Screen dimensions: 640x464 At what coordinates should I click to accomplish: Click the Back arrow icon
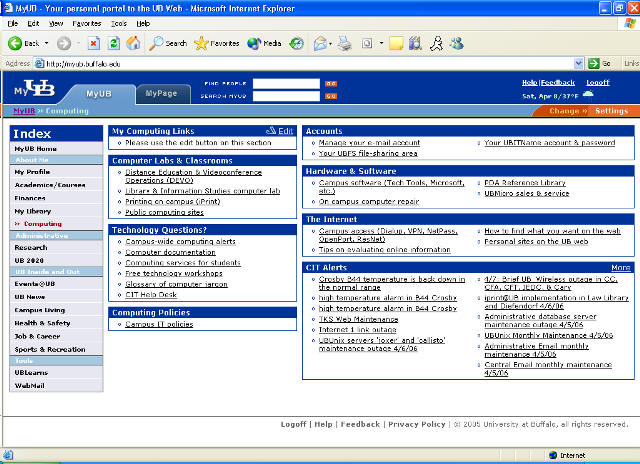15,43
